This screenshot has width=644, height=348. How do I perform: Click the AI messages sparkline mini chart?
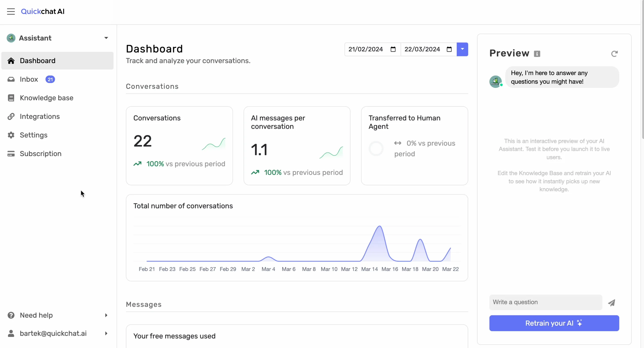pyautogui.click(x=331, y=153)
